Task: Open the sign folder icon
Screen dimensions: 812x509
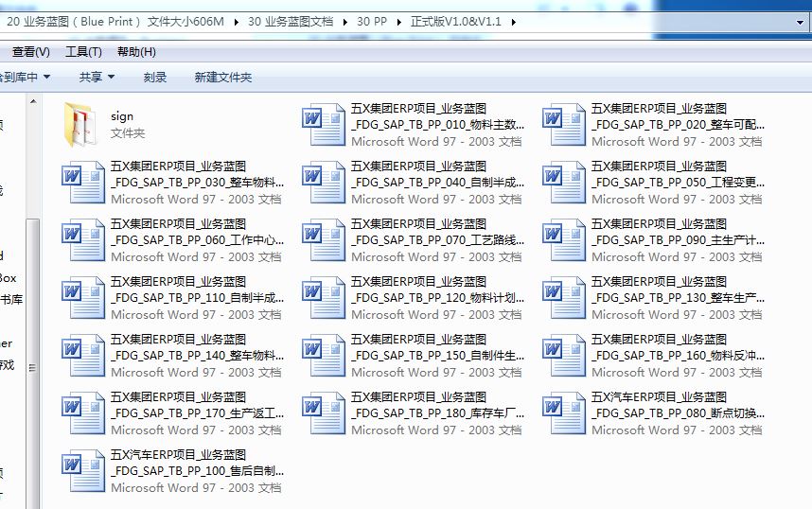Action: coord(80,124)
